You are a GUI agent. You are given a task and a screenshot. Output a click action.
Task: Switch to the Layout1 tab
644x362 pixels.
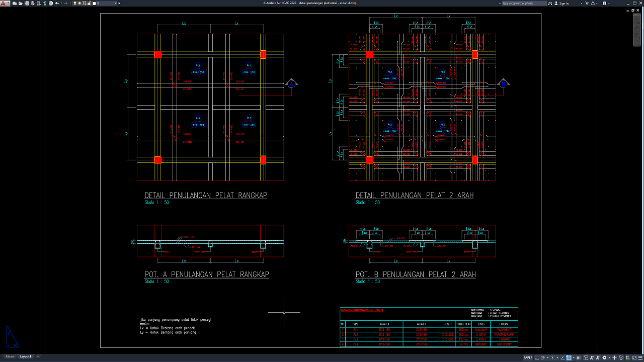25,356
